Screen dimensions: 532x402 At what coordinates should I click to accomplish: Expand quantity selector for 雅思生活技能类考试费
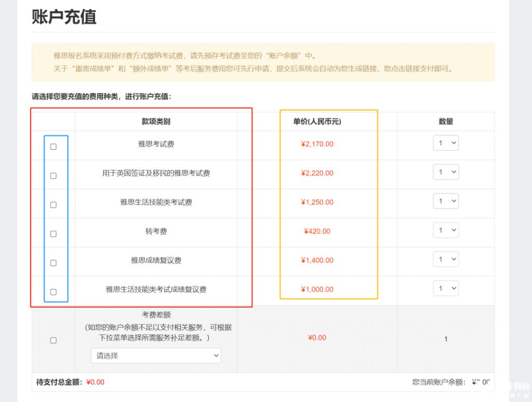(x=446, y=201)
